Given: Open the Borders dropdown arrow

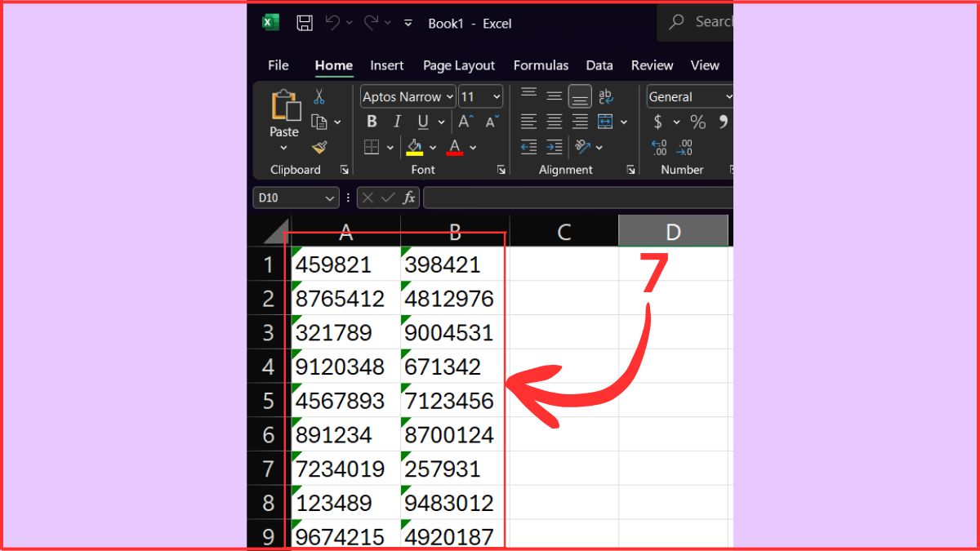Looking at the screenshot, I should tap(389, 147).
